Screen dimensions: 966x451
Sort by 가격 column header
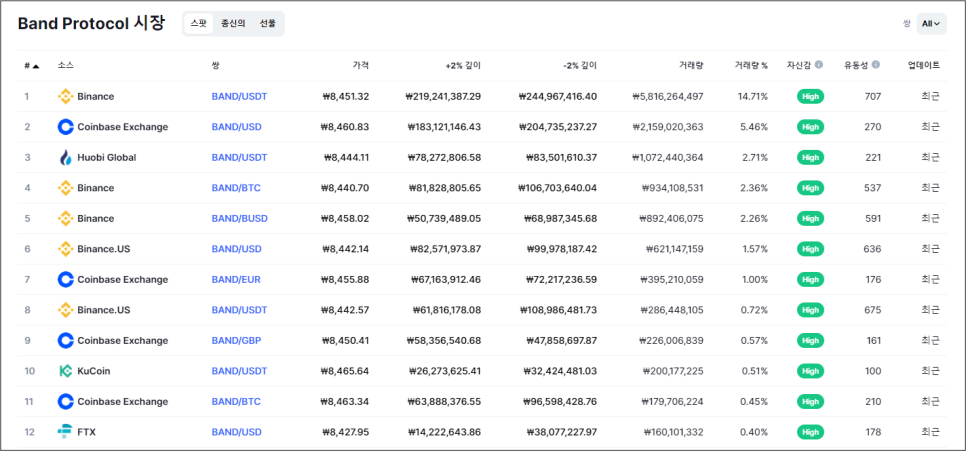click(360, 65)
